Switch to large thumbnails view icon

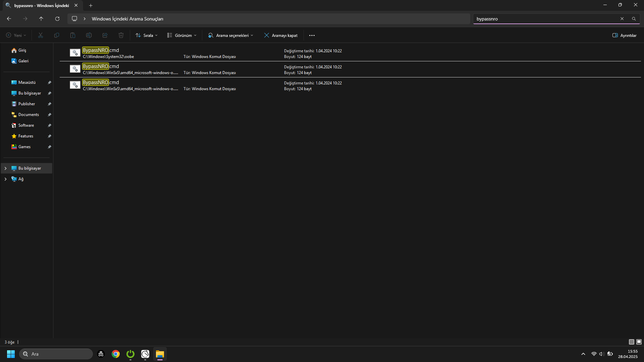(x=639, y=342)
